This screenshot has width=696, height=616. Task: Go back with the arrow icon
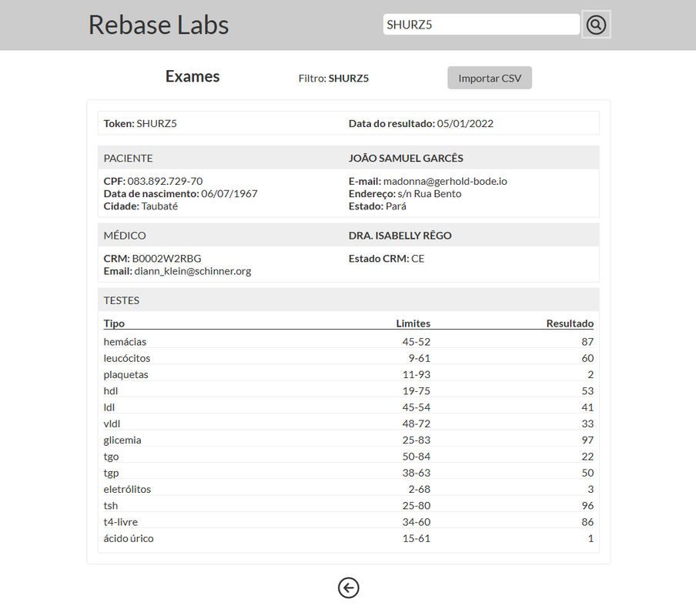(x=349, y=588)
